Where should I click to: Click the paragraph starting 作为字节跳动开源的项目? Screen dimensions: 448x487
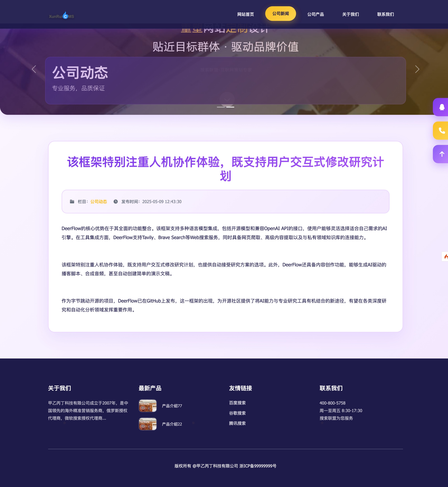click(x=224, y=305)
